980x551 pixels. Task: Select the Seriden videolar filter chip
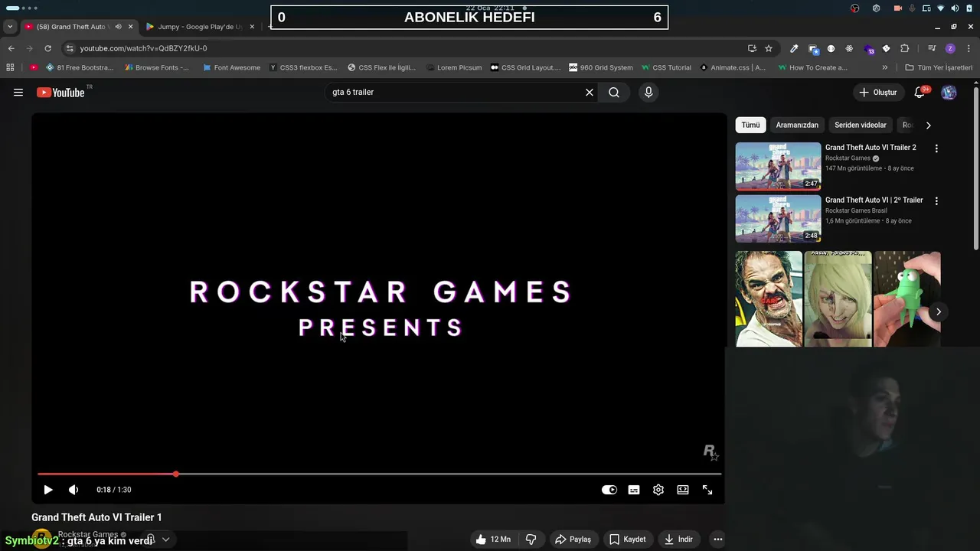(861, 125)
